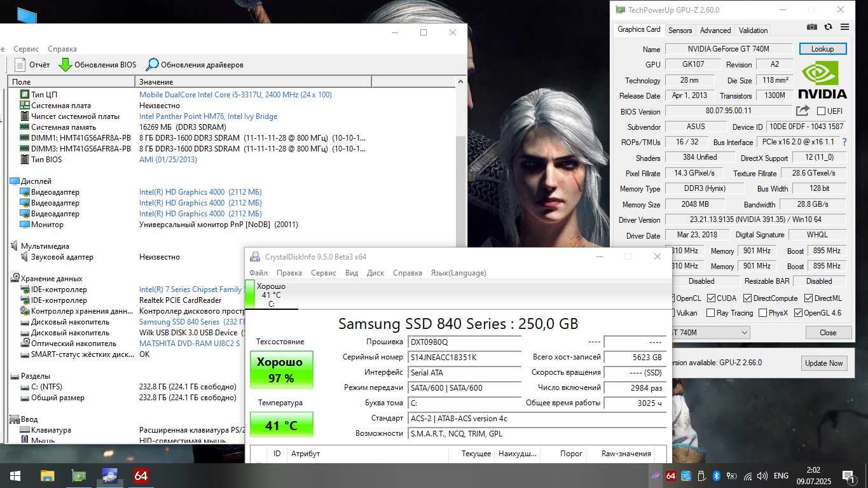The height and width of the screenshot is (488, 868).
Task: Select the C: drive health tab in CrystalDiskInfo
Action: [272, 295]
